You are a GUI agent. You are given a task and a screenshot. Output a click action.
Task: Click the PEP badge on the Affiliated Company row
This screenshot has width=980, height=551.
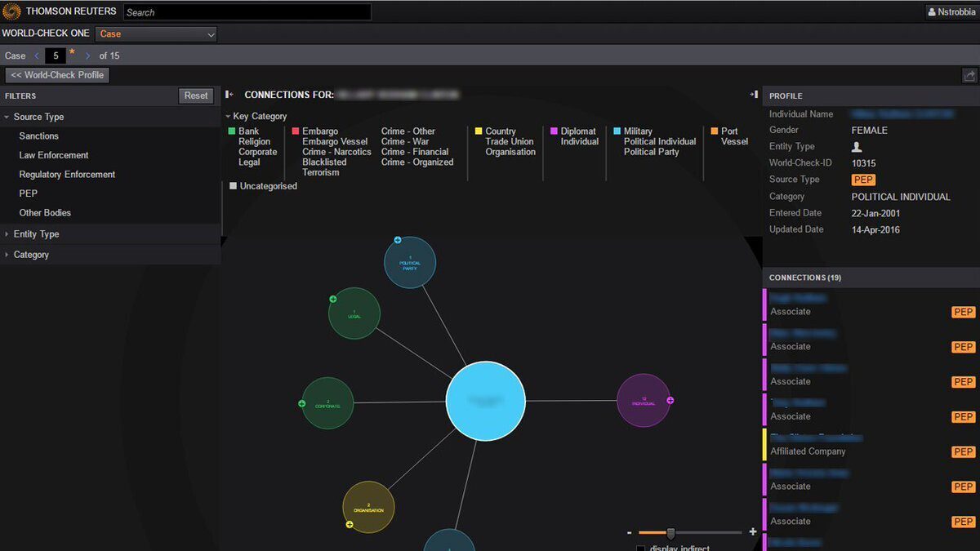tap(964, 451)
